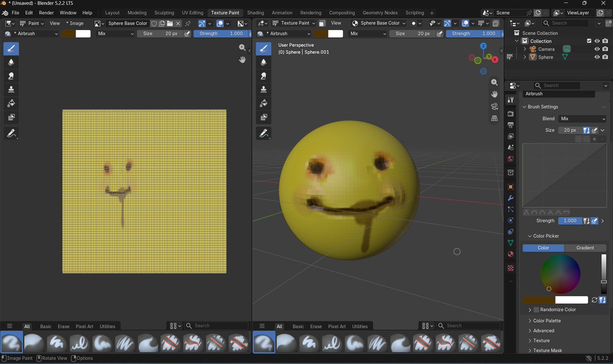Open the Render menu
Image resolution: width=613 pixels, height=364 pixels.
(46, 12)
